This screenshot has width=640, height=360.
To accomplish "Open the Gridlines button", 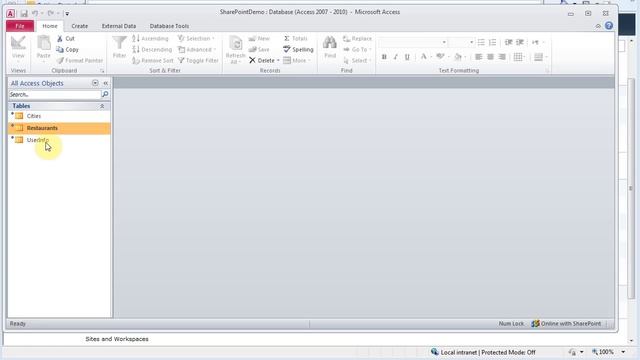I will (519, 57).
